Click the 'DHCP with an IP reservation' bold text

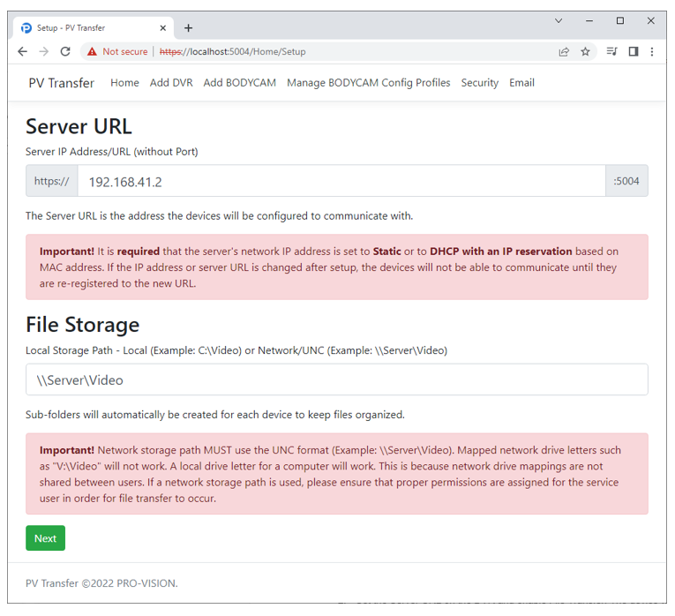pyautogui.click(x=501, y=252)
